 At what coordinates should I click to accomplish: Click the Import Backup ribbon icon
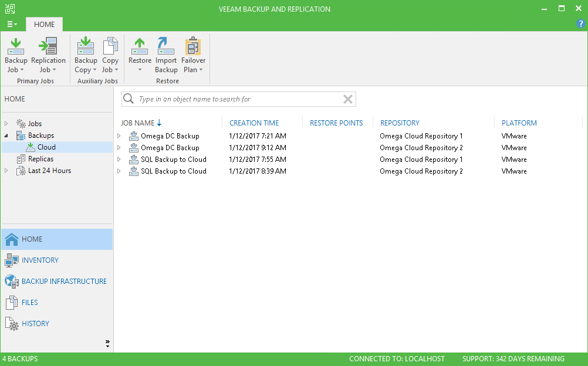click(x=165, y=46)
